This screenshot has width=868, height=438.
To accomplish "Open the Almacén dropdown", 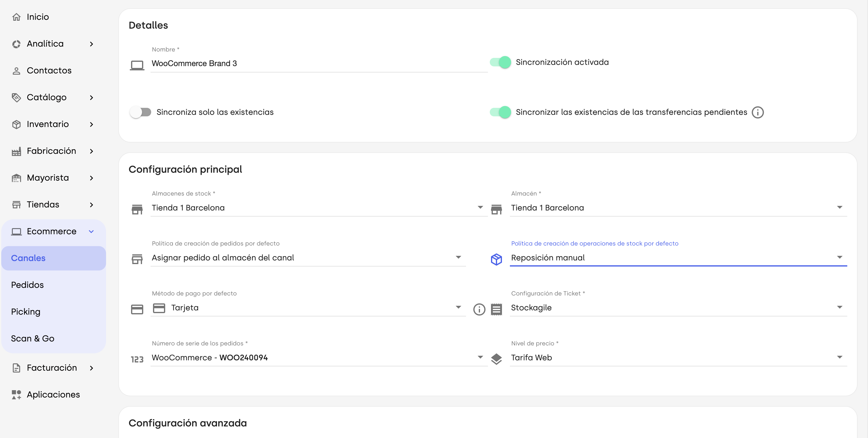I will point(678,208).
